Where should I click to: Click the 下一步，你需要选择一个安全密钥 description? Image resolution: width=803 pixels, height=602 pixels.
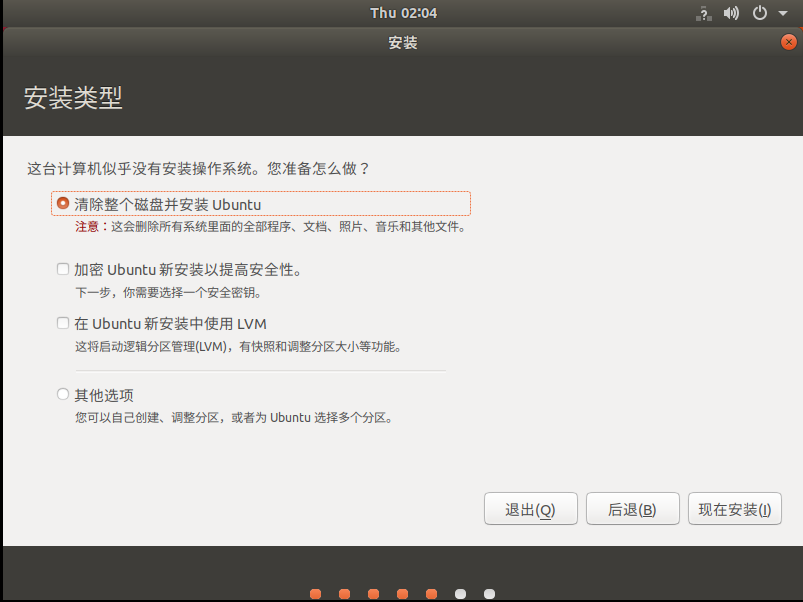168,293
